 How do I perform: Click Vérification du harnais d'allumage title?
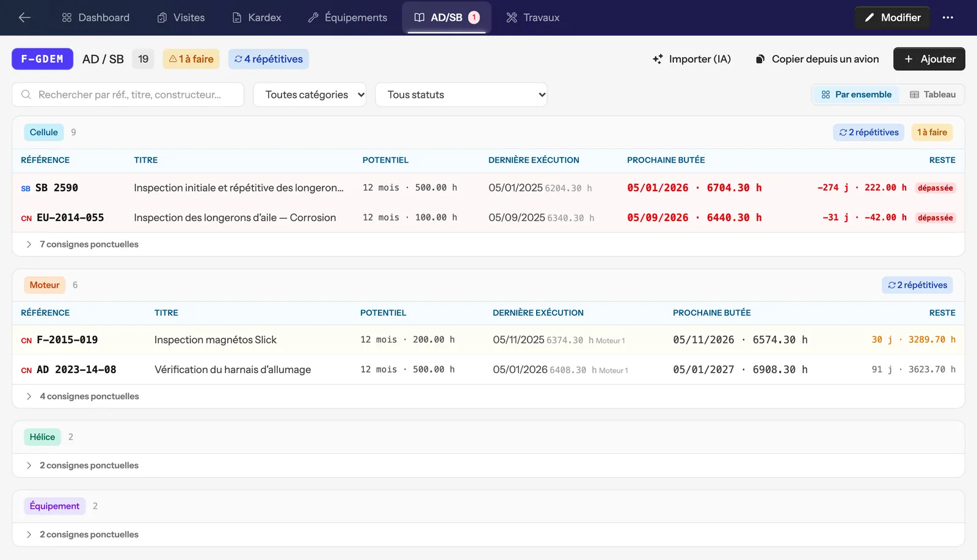click(x=233, y=370)
